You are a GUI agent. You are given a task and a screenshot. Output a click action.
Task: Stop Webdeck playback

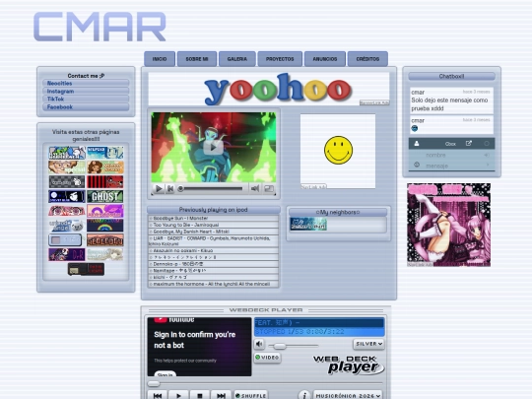click(199, 395)
